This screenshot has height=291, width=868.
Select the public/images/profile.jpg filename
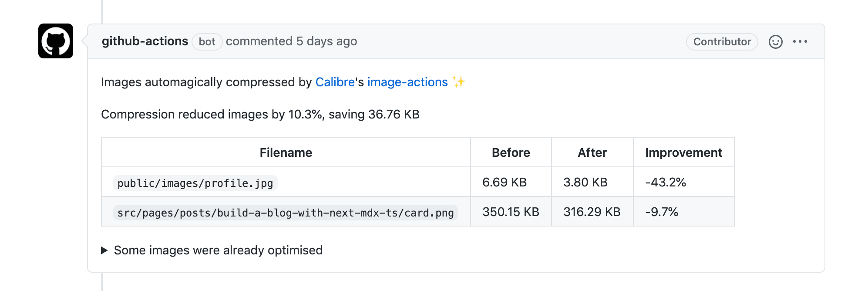195,183
